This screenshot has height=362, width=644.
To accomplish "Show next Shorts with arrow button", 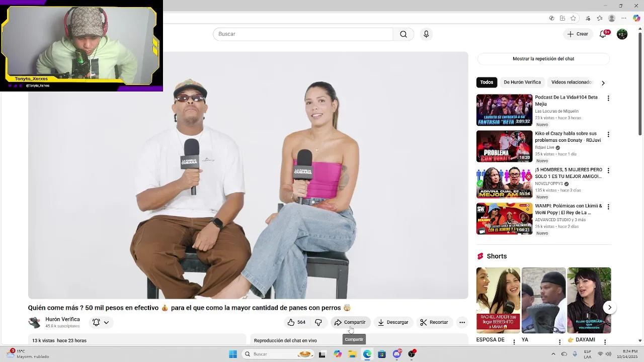I will pos(609,307).
